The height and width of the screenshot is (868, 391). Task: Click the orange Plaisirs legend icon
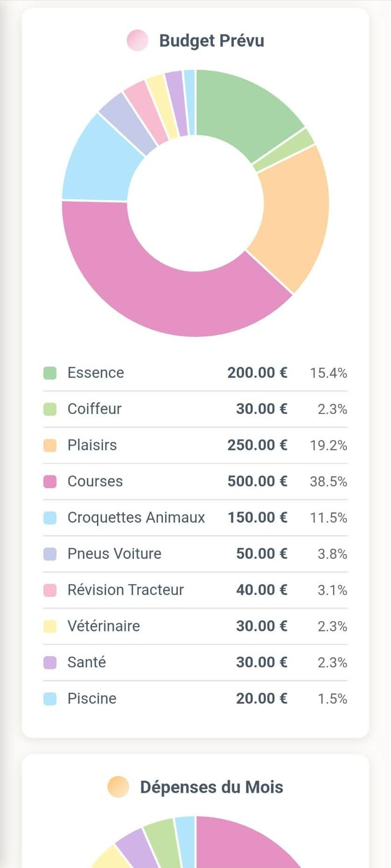(50, 445)
